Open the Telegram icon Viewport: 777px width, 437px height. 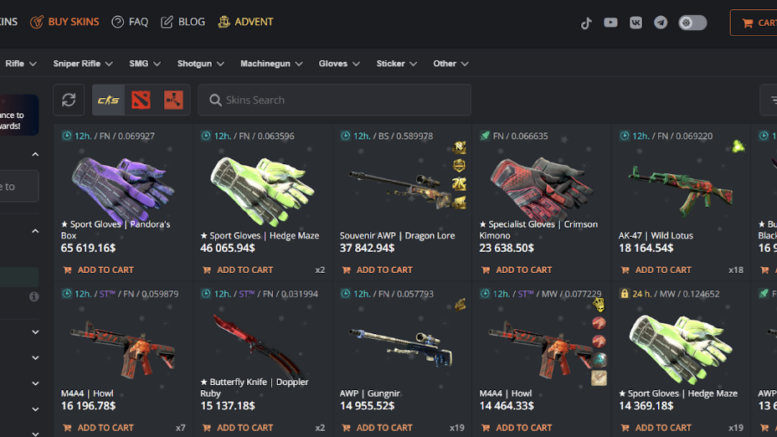661,22
